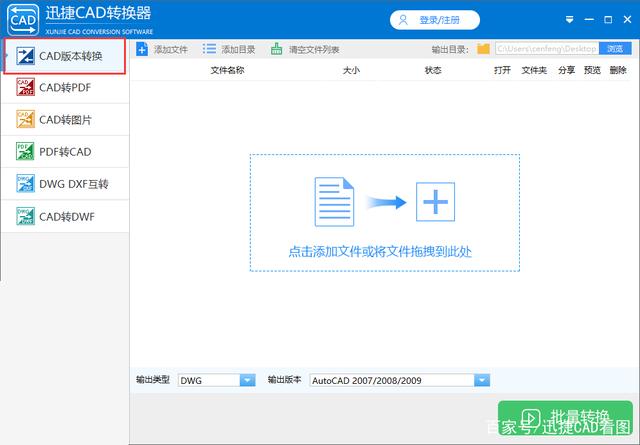Click the DWG output type combo box

point(217,380)
